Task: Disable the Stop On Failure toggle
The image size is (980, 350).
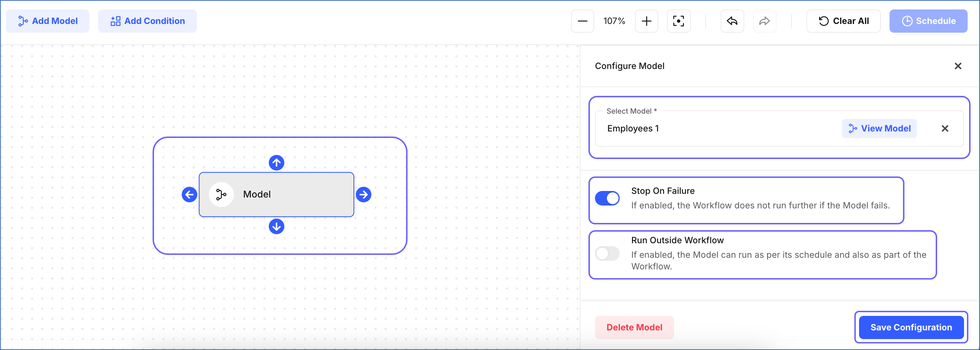Action: [607, 198]
